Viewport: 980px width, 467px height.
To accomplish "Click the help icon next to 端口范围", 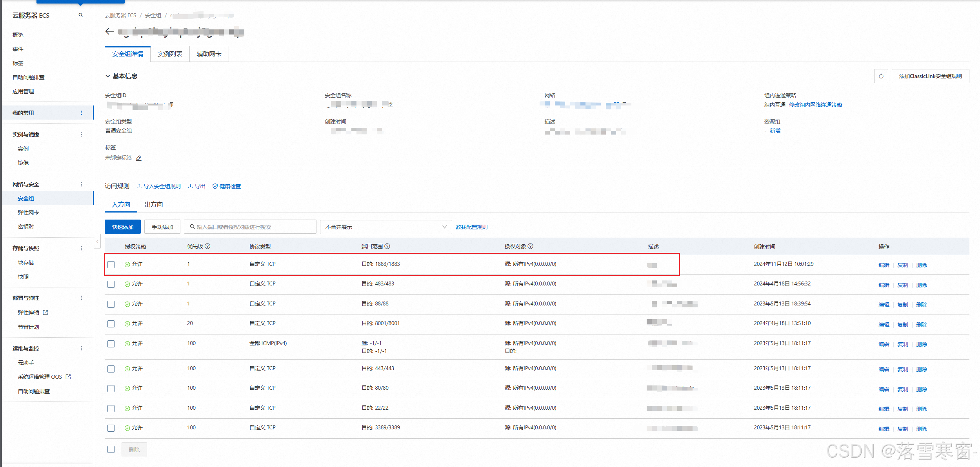I will (387, 246).
